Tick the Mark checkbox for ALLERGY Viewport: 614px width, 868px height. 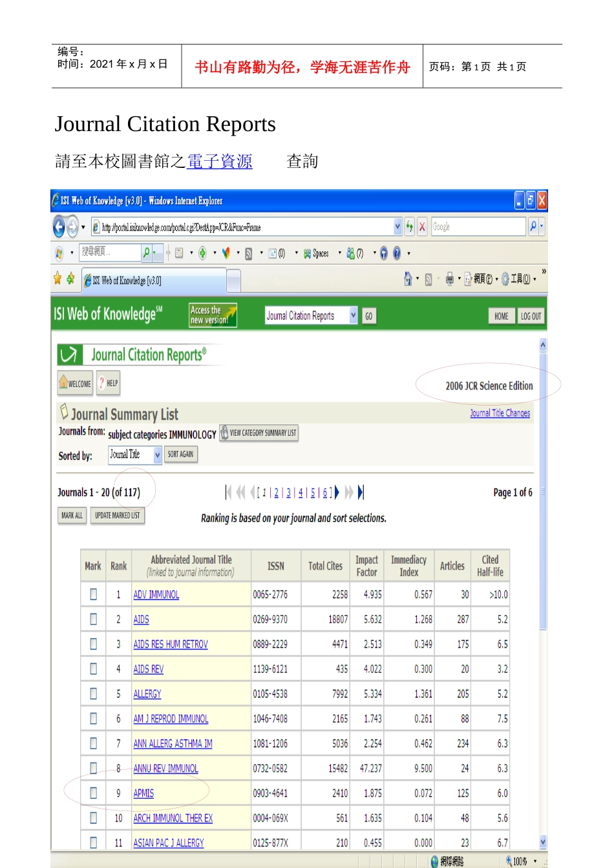[93, 694]
